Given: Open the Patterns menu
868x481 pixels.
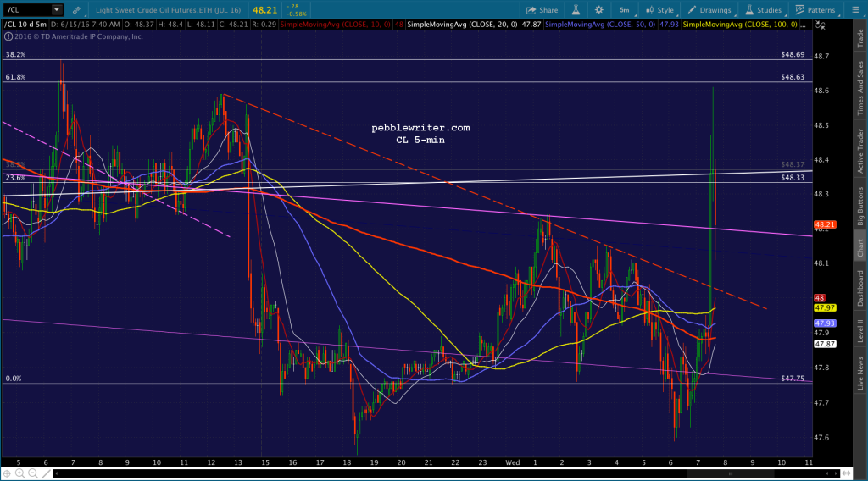Looking at the screenshot, I should coord(815,10).
